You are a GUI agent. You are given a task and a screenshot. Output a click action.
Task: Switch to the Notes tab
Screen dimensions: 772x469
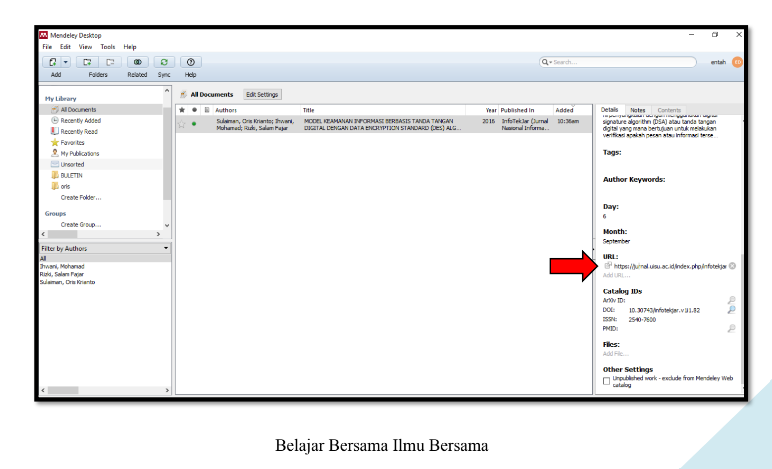tap(637, 109)
